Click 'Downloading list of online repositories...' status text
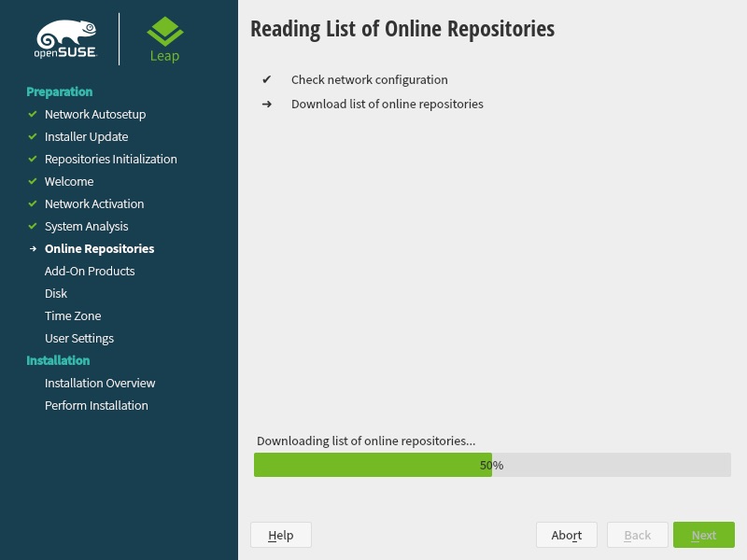This screenshot has width=747, height=560. coord(366,441)
